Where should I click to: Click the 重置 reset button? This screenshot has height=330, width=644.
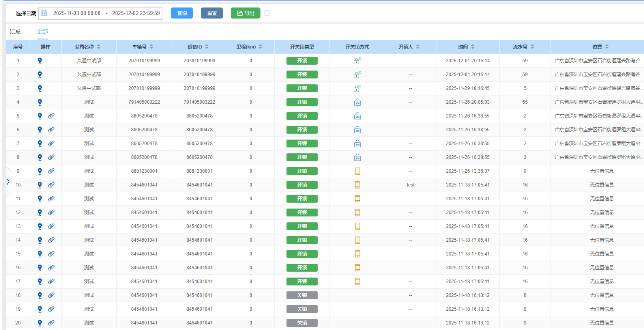click(x=212, y=13)
